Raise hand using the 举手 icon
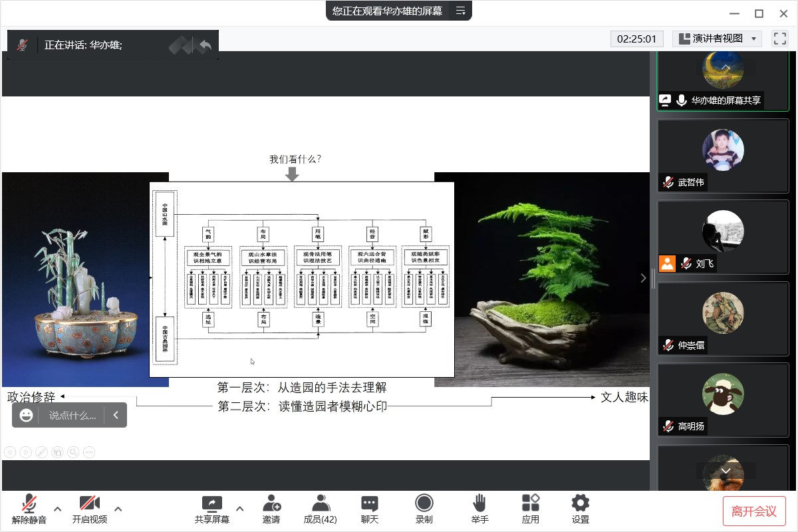 [479, 509]
